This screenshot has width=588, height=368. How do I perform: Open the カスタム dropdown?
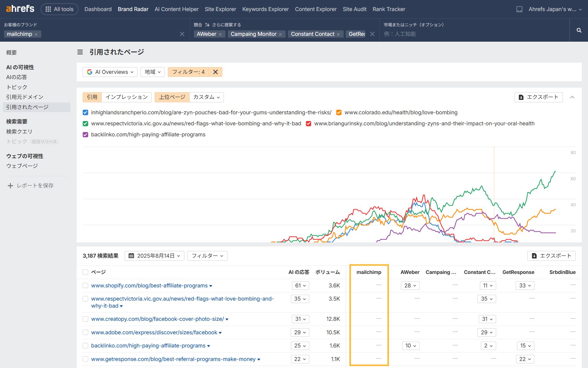206,97
